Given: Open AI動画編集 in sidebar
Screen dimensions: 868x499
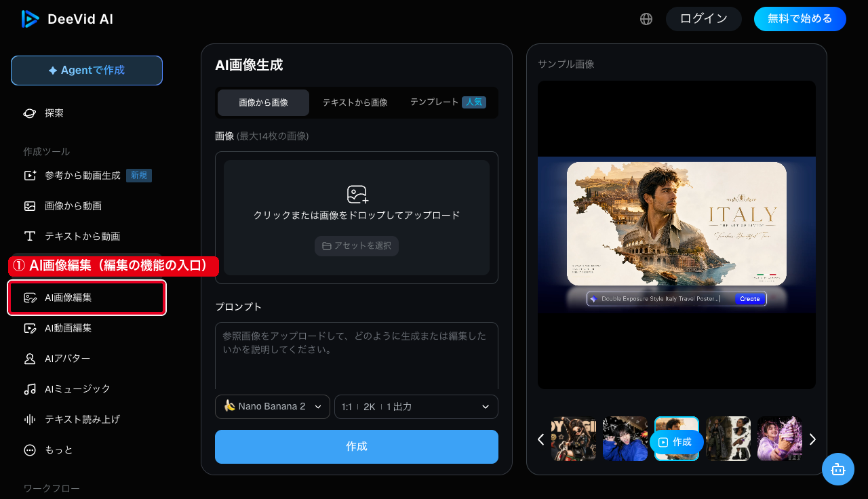Looking at the screenshot, I should (87, 327).
